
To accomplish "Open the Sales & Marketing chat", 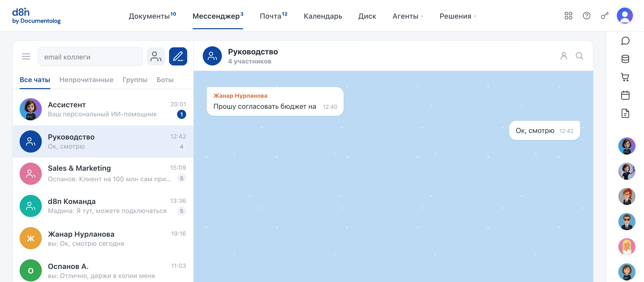I will pyautogui.click(x=103, y=174).
